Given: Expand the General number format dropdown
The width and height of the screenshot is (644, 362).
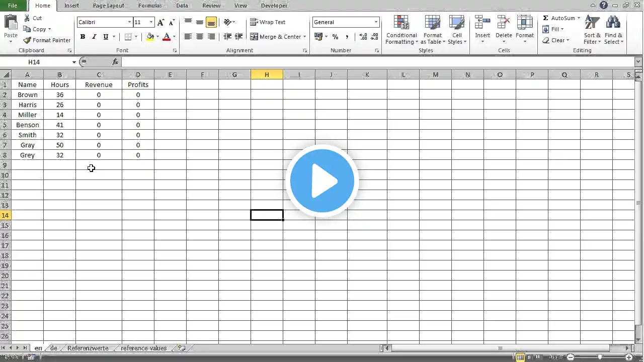Looking at the screenshot, I should (376, 22).
